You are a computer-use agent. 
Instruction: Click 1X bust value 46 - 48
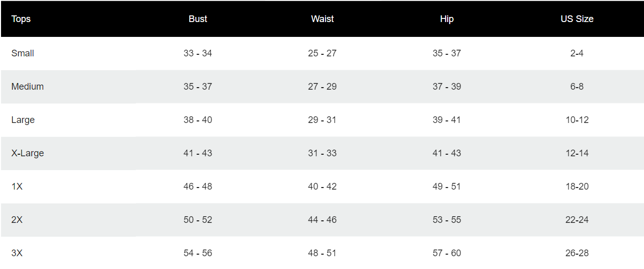click(x=198, y=187)
